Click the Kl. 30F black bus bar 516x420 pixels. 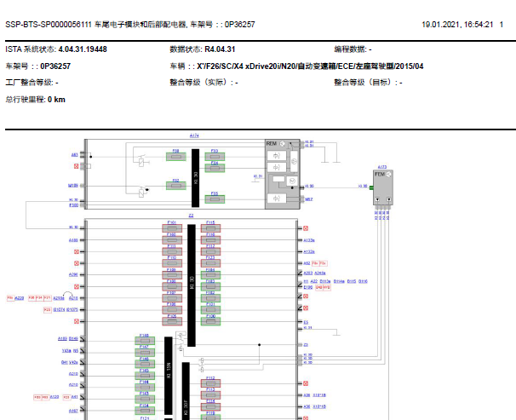point(186,391)
